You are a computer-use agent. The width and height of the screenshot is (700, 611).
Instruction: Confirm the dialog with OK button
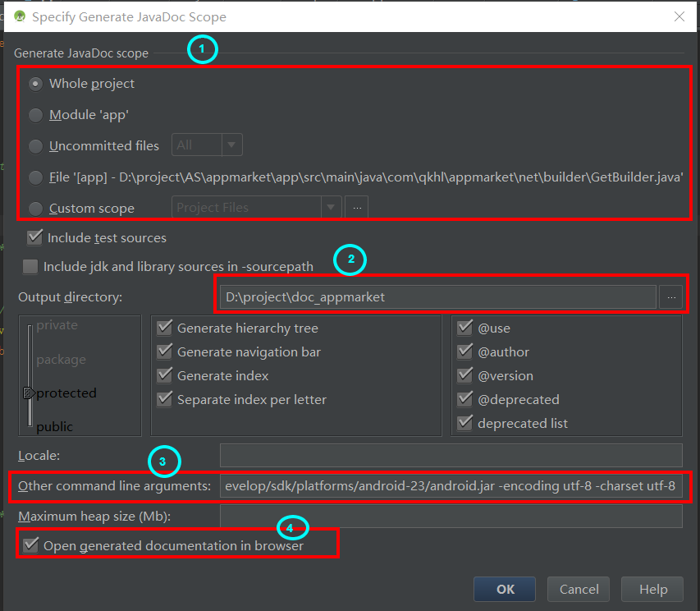tap(505, 589)
